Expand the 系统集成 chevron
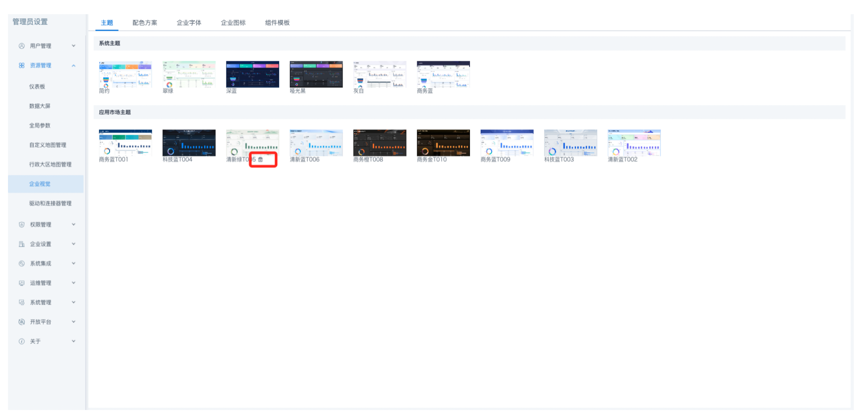868x418 pixels. [x=74, y=264]
